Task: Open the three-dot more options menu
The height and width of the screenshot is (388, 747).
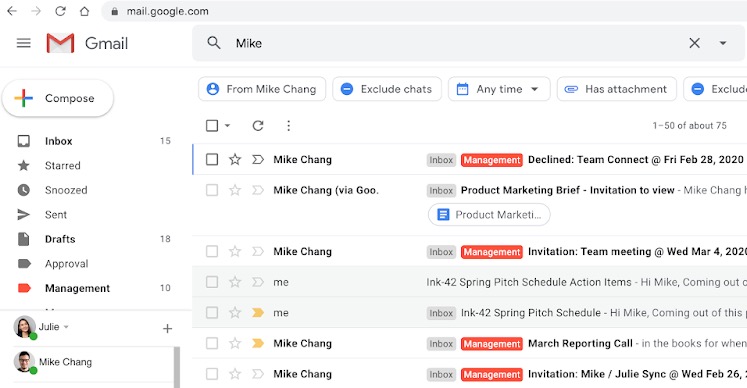Action: [x=288, y=125]
